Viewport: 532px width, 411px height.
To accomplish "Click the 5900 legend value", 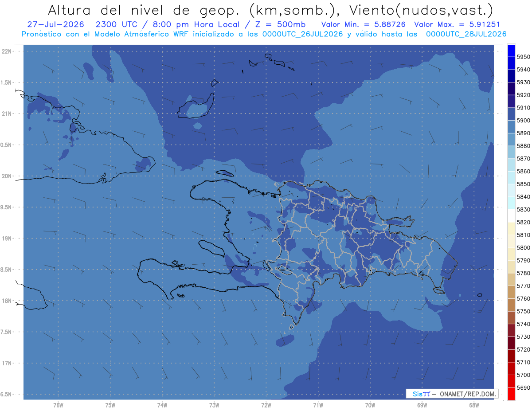I will [523, 120].
